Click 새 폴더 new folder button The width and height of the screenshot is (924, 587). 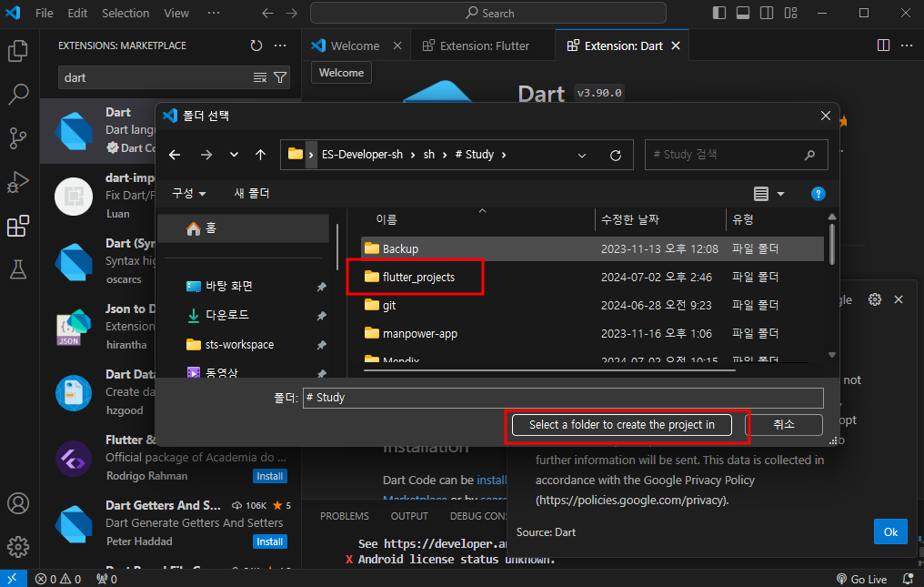252,194
